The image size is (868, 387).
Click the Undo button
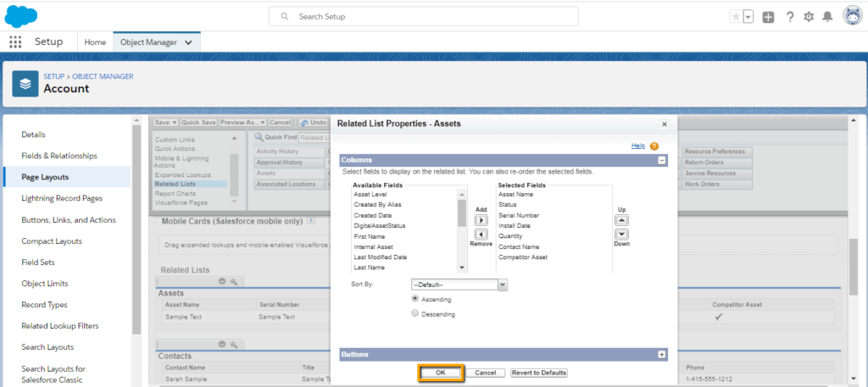pyautogui.click(x=314, y=122)
